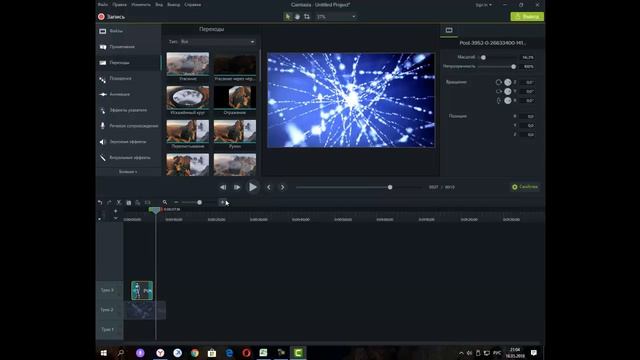Image resolution: width=640 pixels, height=360 pixels.
Task: Jump to next marker with right chevron
Action: coord(282,187)
